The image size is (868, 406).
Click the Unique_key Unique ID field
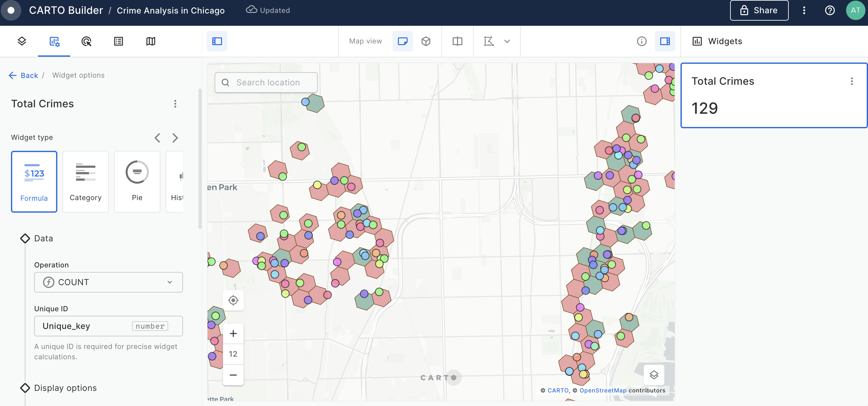coord(109,326)
